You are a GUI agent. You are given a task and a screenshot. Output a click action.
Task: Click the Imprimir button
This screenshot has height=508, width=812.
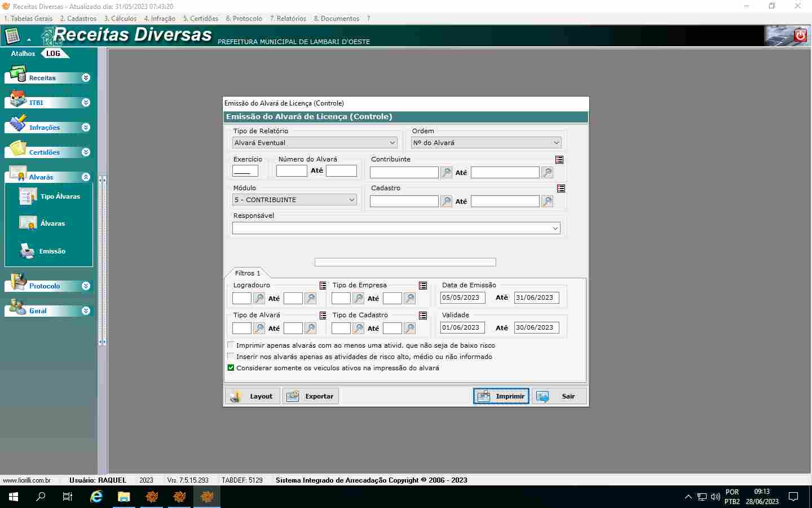coord(501,396)
